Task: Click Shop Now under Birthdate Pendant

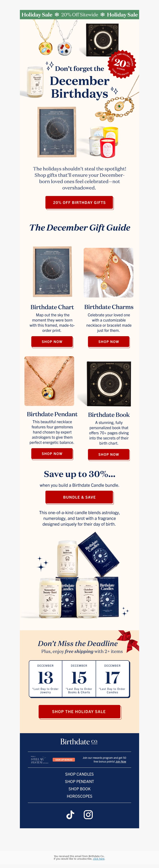Action: [52, 453]
